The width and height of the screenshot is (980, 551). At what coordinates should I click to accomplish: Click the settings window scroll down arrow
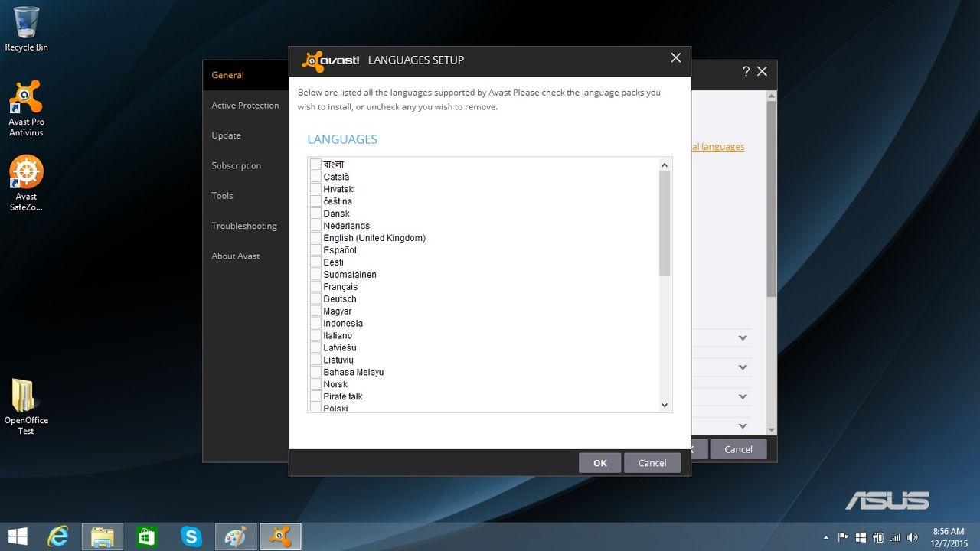(772, 430)
